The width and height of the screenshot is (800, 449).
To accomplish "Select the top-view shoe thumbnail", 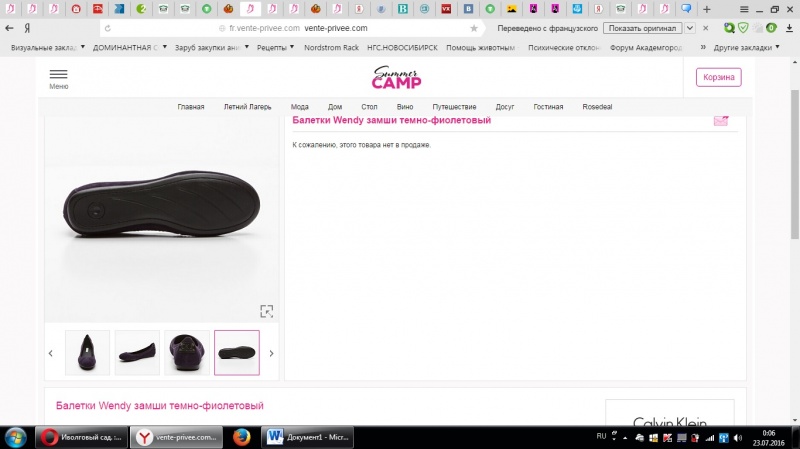I will [x=87, y=353].
